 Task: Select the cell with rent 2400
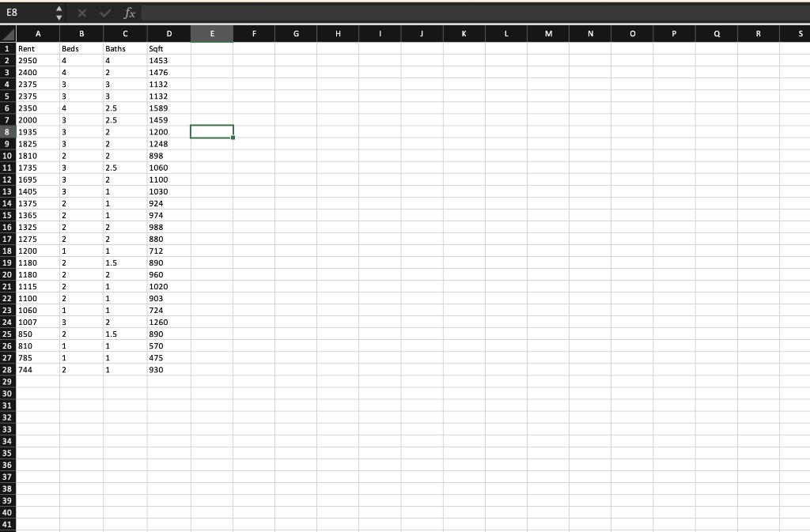[38, 72]
